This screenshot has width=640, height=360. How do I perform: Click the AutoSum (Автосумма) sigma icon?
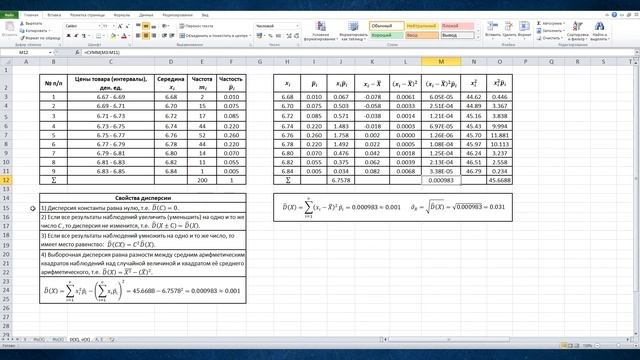(539, 23)
